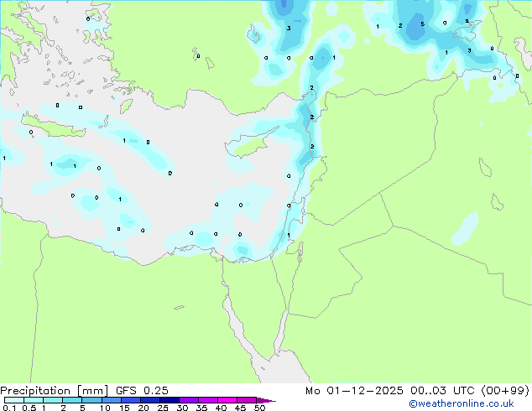Click the '5' precipitation value on the map

(422, 24)
